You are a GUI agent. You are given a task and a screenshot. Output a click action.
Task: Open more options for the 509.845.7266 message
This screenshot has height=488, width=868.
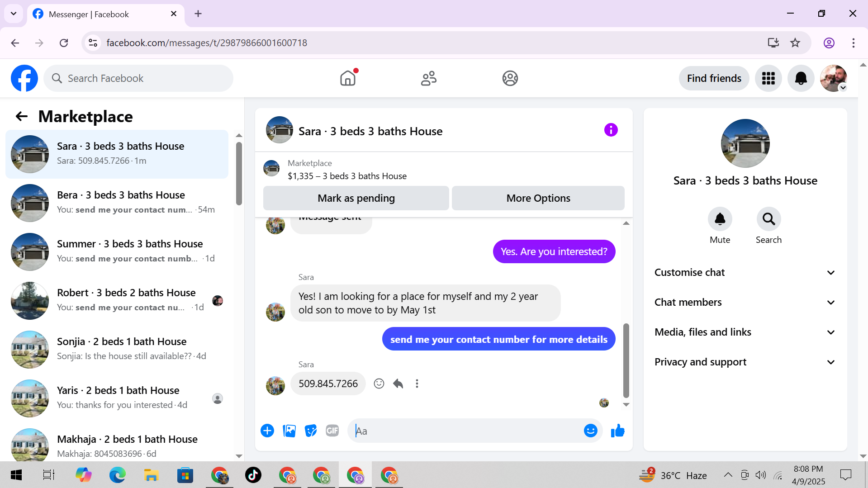click(417, 384)
